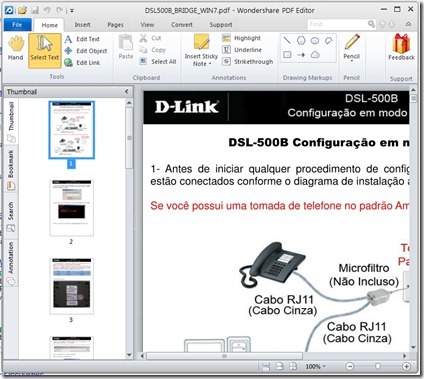This screenshot has height=379, width=424.
Task: Switch to single page view icon
Action: click(266, 366)
